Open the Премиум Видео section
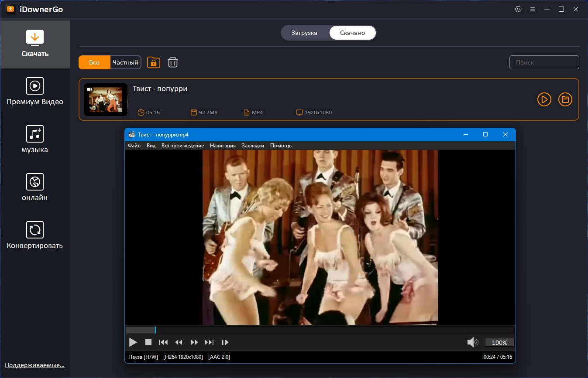The image size is (588, 378). (35, 92)
